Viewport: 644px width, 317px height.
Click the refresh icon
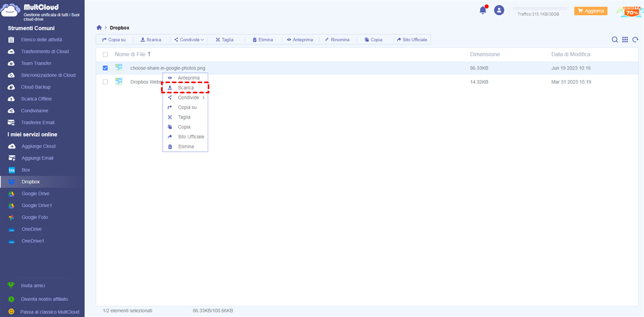click(x=635, y=40)
